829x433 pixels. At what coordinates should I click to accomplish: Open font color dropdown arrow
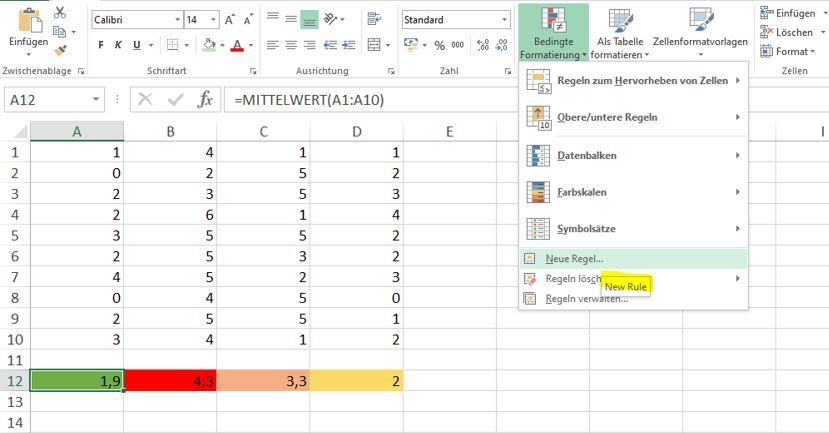tap(251, 45)
